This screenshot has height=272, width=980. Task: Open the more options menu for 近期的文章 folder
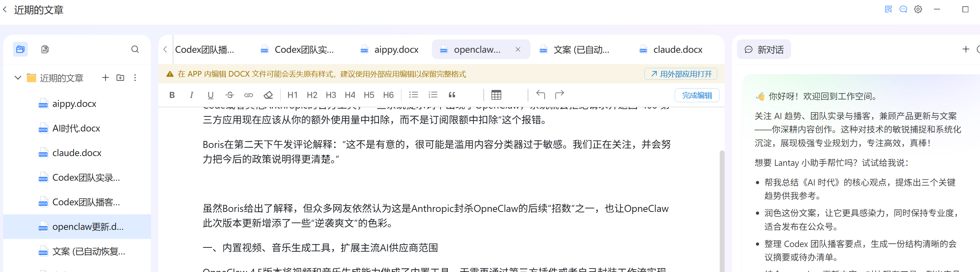click(135, 78)
